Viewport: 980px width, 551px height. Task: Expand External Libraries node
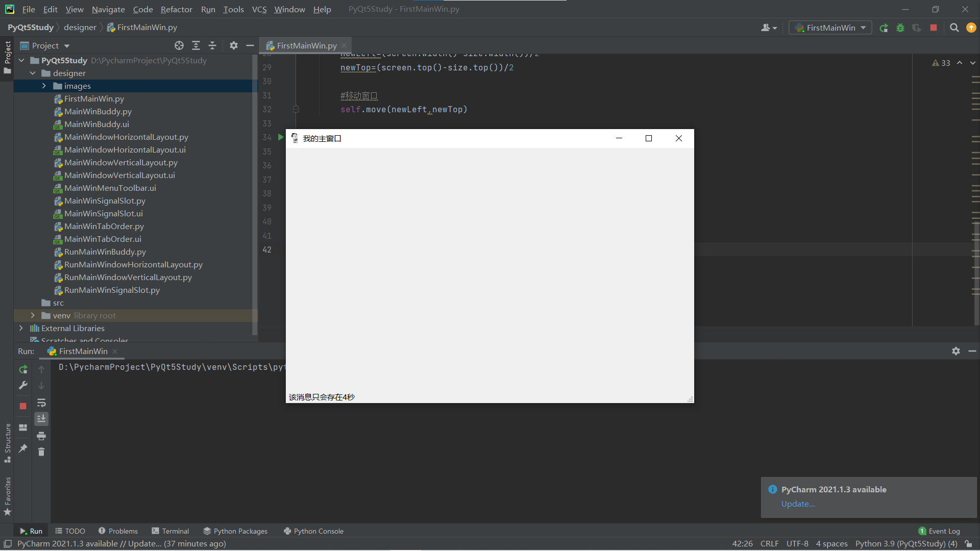pyautogui.click(x=21, y=328)
